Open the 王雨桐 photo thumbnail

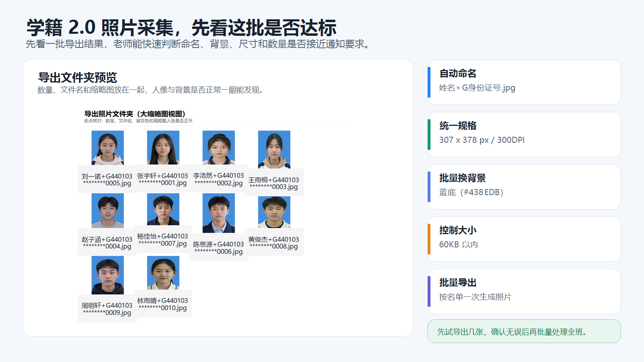(274, 149)
